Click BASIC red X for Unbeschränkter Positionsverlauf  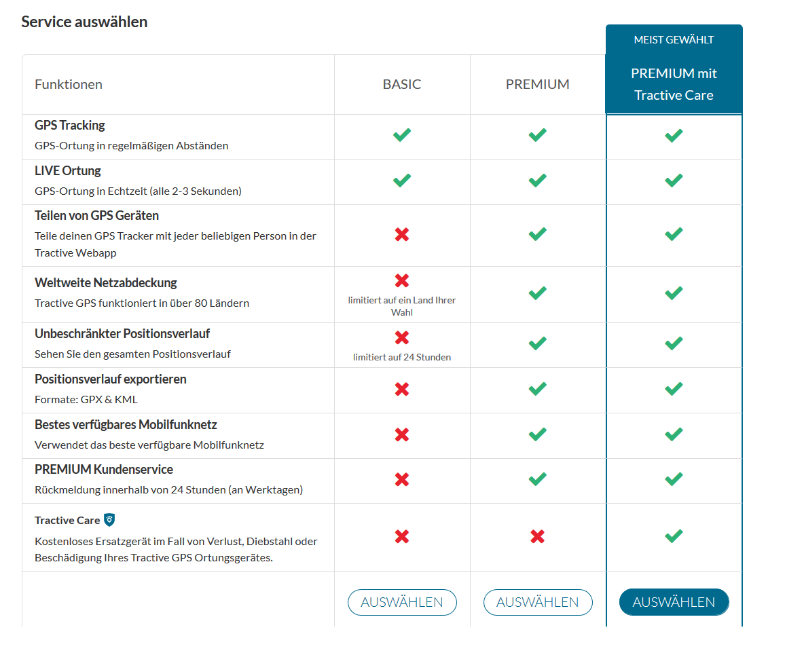click(402, 338)
